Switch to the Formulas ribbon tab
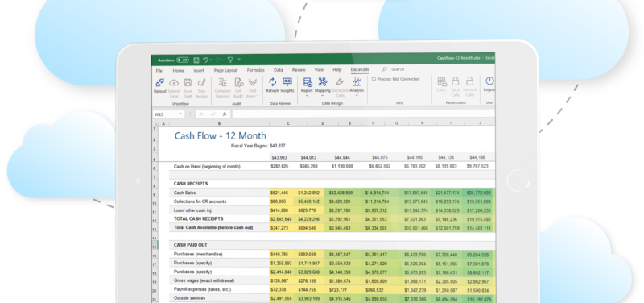Screen dimensions: 644x303 [255, 70]
